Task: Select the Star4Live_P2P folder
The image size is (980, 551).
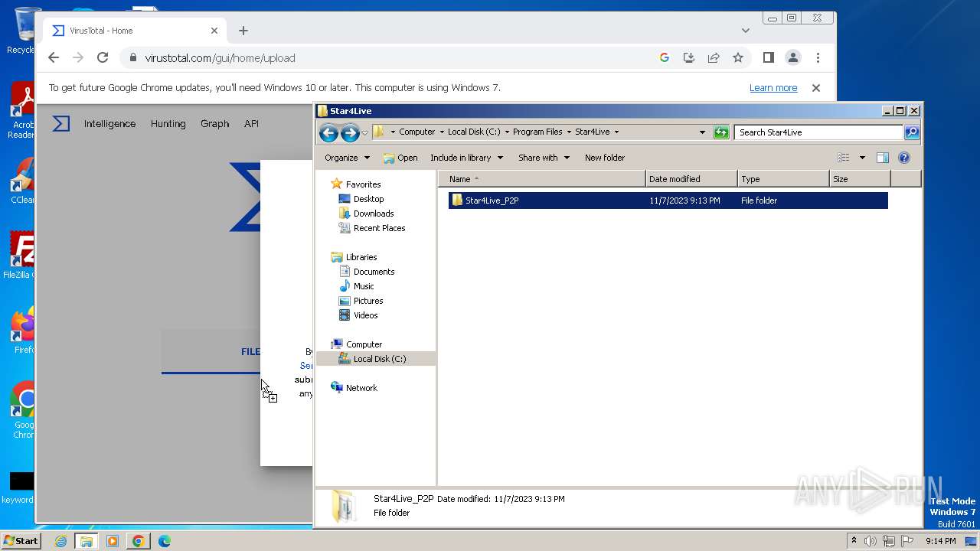Action: click(x=668, y=201)
